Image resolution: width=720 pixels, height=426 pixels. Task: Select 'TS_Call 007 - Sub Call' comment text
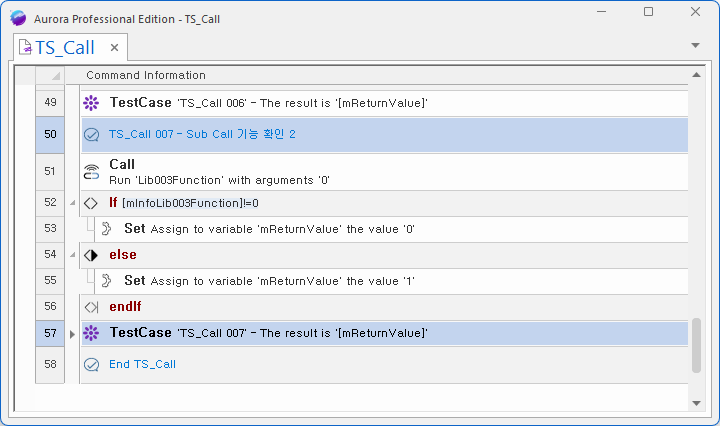pos(202,134)
